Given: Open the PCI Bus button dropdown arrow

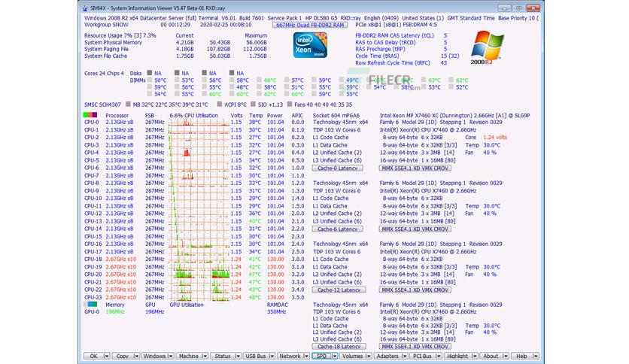Looking at the screenshot, I should pyautogui.click(x=439, y=356).
